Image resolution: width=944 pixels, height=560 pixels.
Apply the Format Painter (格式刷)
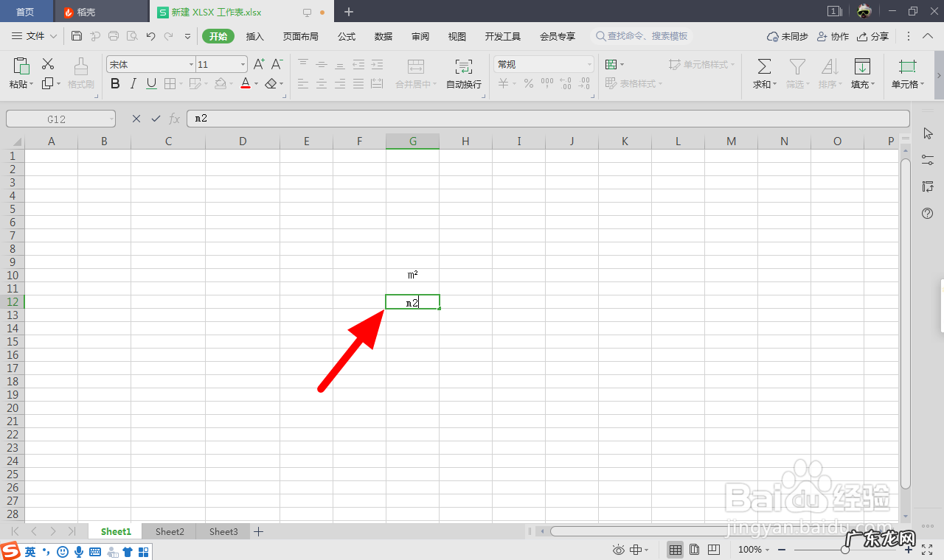[80, 72]
